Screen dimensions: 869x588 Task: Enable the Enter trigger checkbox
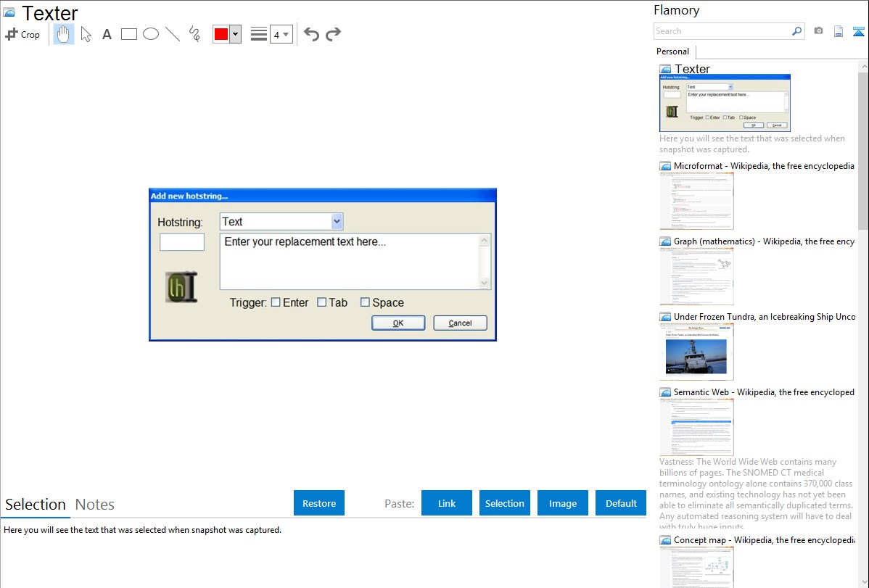[x=276, y=302]
